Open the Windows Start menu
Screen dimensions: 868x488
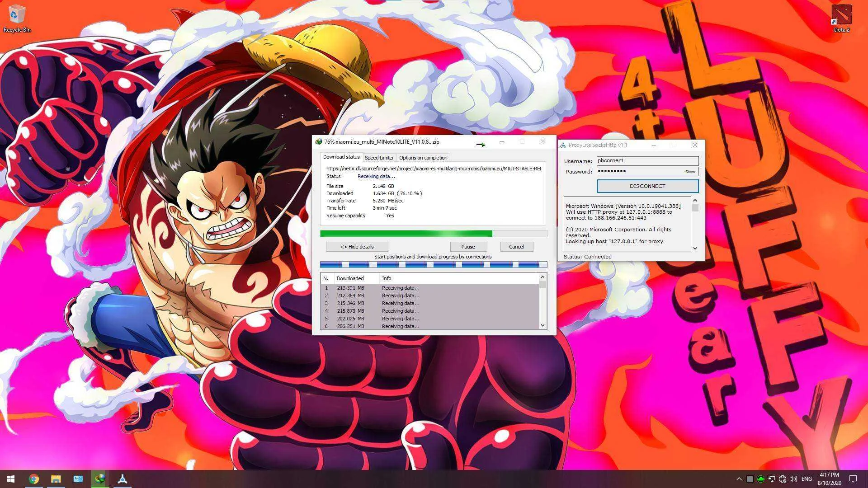click(x=11, y=479)
